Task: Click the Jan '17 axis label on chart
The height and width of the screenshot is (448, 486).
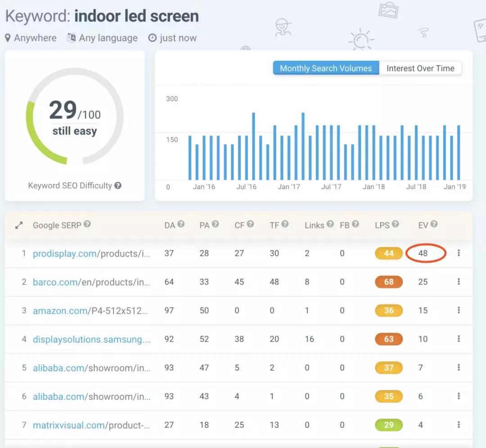Action: pyautogui.click(x=288, y=187)
